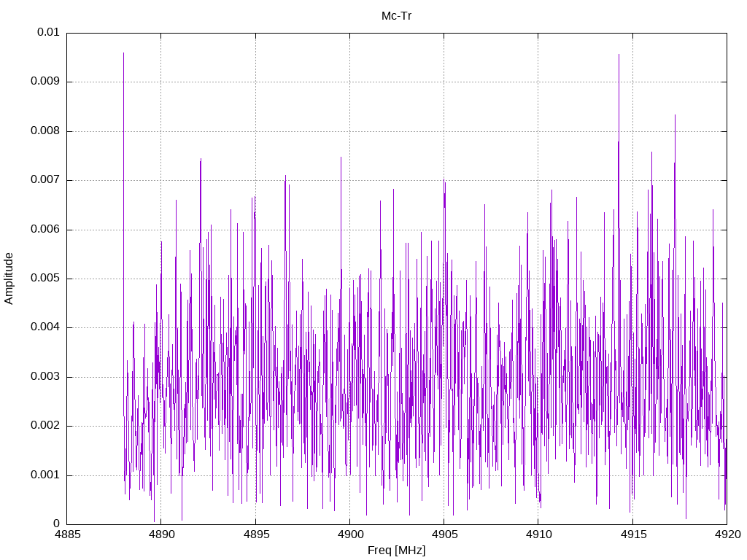The image size is (747, 560).
Task: Pick the y-axis tick label 0.006
Action: coord(45,230)
